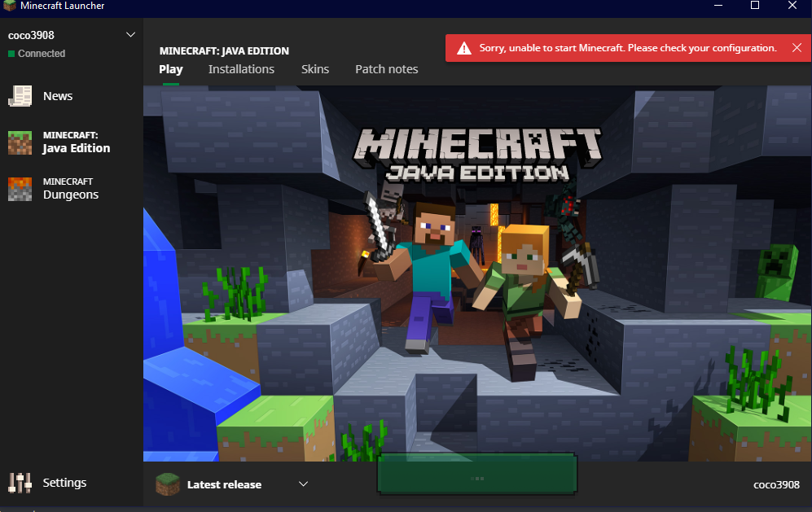
Task: Close the Minecraft Launcher window
Action: [x=792, y=5]
